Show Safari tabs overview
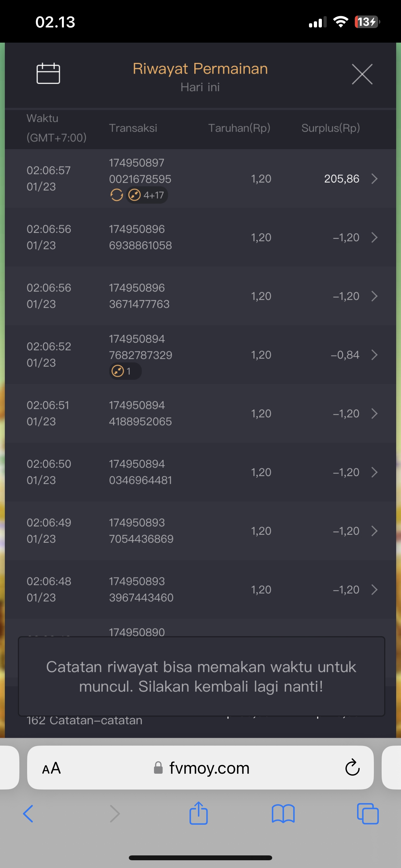This screenshot has width=401, height=868. 368,814
